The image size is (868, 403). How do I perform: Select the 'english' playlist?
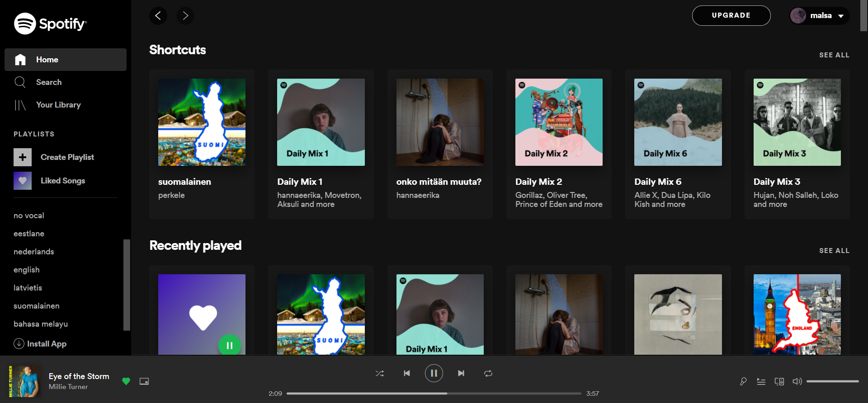tap(27, 270)
